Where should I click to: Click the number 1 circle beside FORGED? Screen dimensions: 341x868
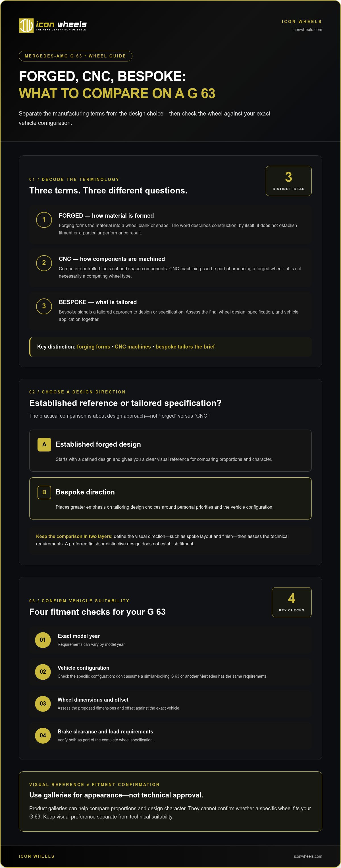[x=44, y=220]
